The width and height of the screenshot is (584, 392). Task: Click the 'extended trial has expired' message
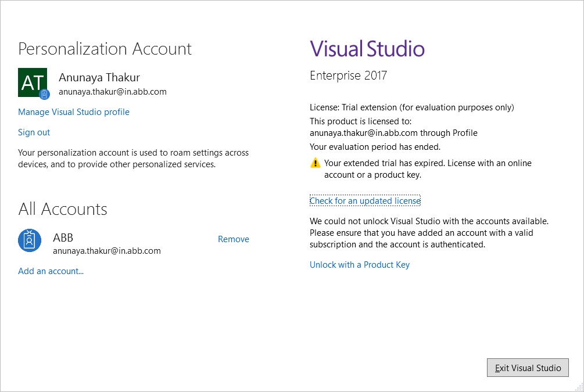pyautogui.click(x=428, y=169)
